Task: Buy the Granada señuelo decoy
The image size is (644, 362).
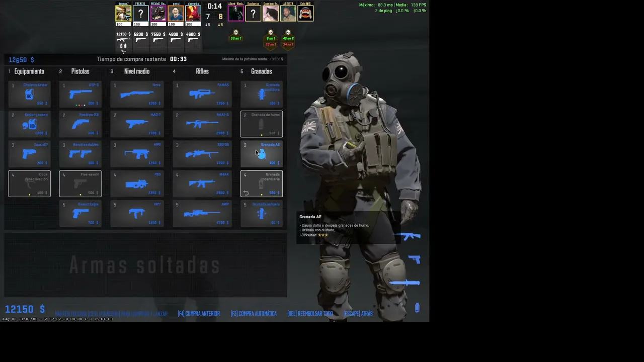Action: coord(262,214)
